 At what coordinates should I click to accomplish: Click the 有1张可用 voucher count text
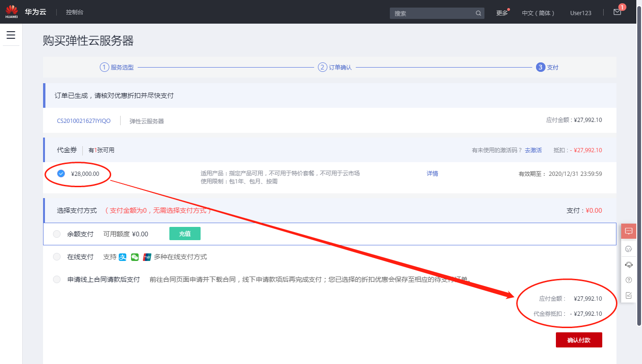coord(101,150)
